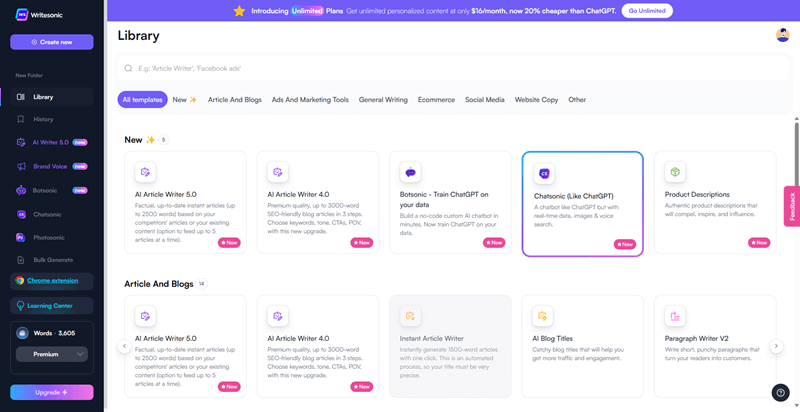Screen dimensions: 800x412
Task: Open Botsonic - Train ChatGPT card title
Action: pos(444,199)
